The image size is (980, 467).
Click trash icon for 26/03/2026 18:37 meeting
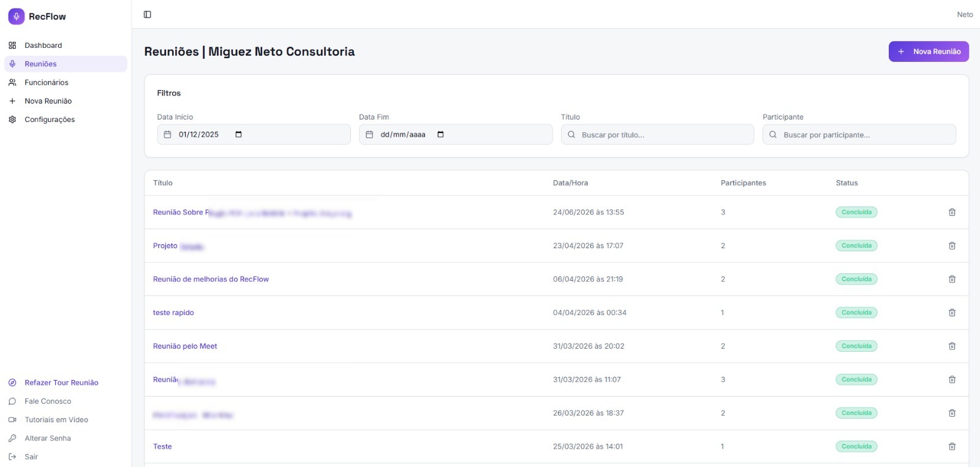tap(952, 413)
